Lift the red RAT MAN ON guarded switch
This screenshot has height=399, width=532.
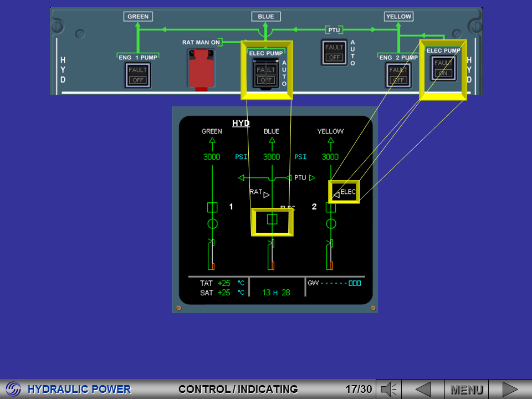[201, 69]
